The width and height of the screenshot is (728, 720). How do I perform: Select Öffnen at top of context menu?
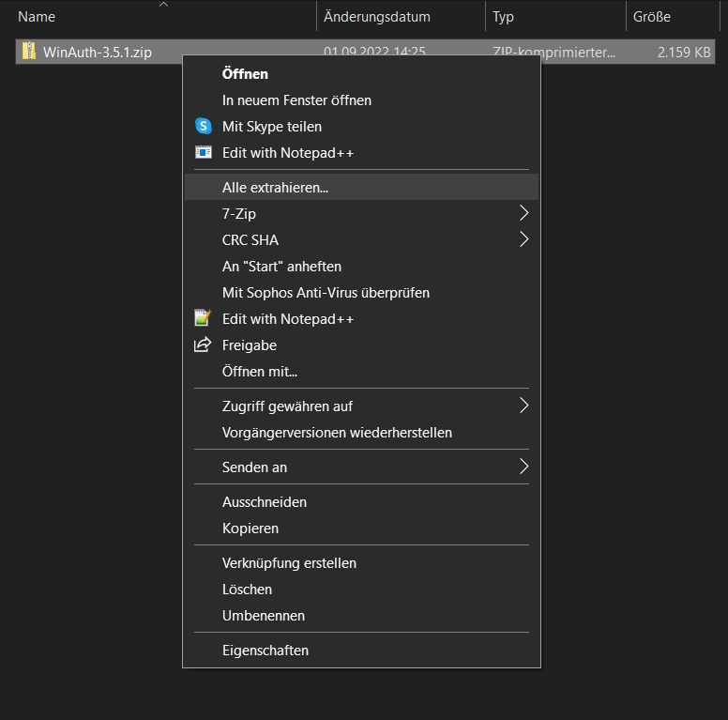[245, 73]
